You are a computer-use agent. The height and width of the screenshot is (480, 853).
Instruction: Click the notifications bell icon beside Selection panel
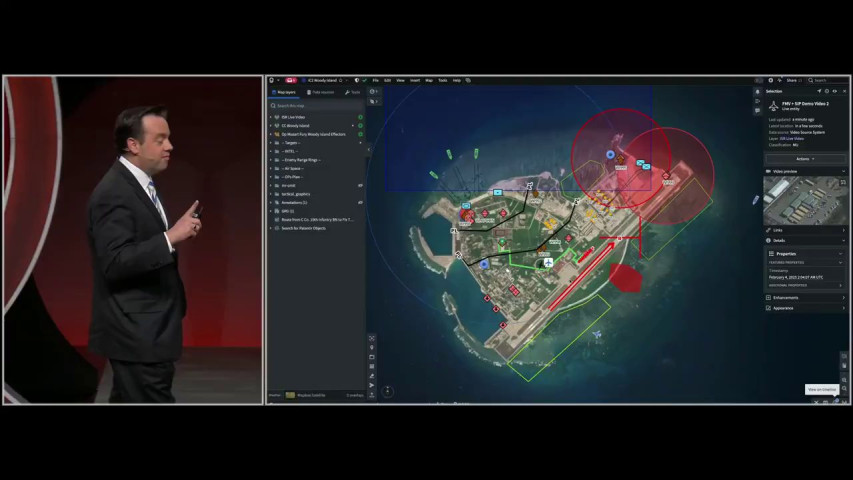coord(757,92)
